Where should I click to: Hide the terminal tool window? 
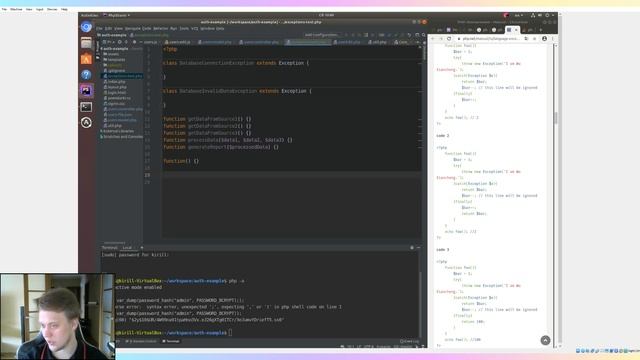tap(419, 248)
